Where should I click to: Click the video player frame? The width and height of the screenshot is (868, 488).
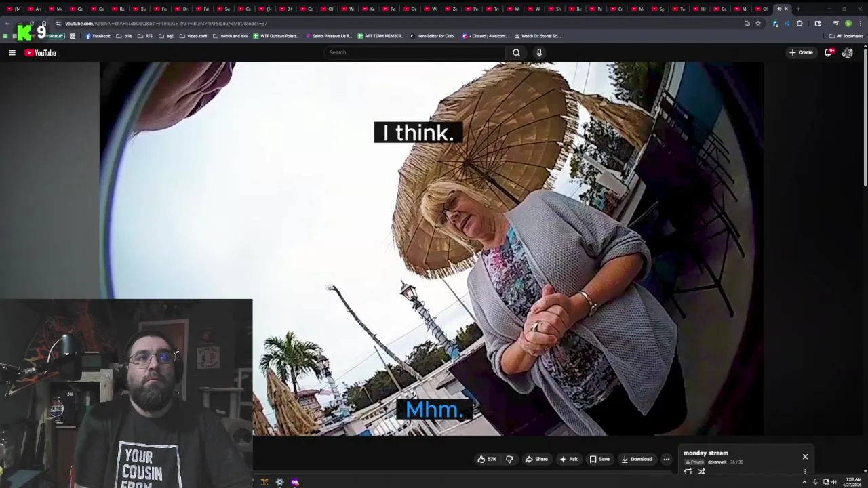point(431,248)
